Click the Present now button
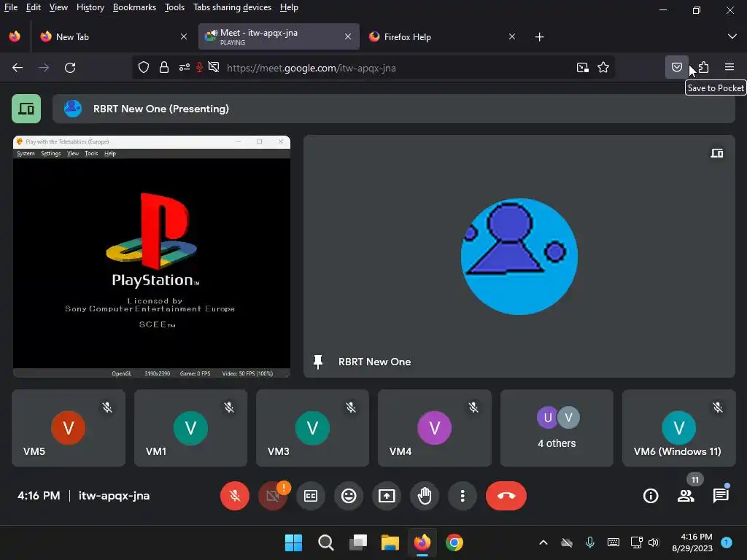Viewport: 747px width, 560px height. (387, 496)
